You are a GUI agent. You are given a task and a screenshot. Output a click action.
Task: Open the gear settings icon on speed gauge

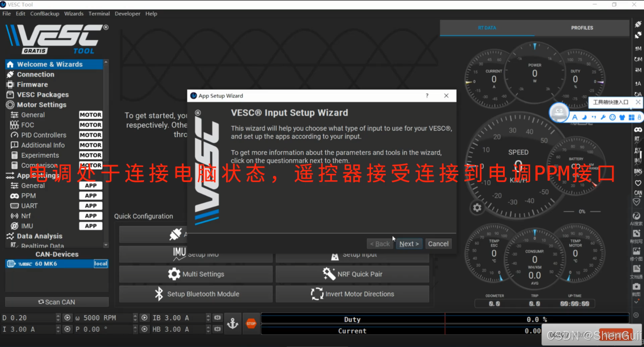[x=477, y=208]
